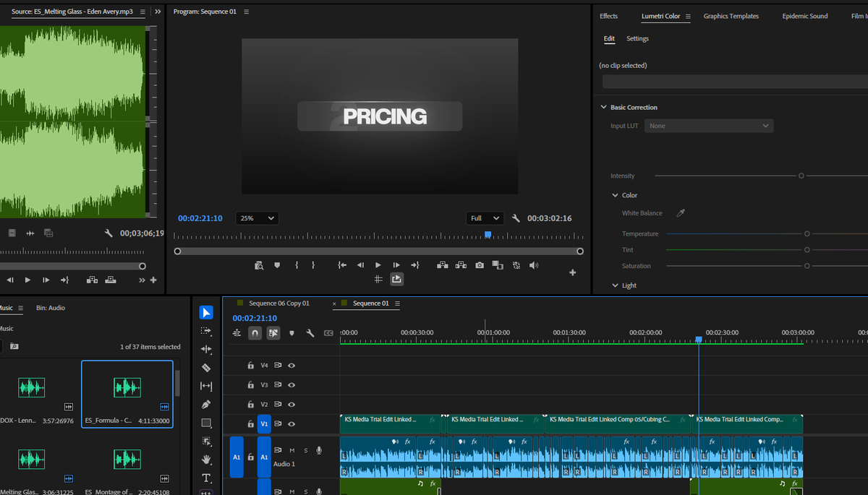Toggle insert sequences as nests
The image size is (868, 495).
coord(237,333)
